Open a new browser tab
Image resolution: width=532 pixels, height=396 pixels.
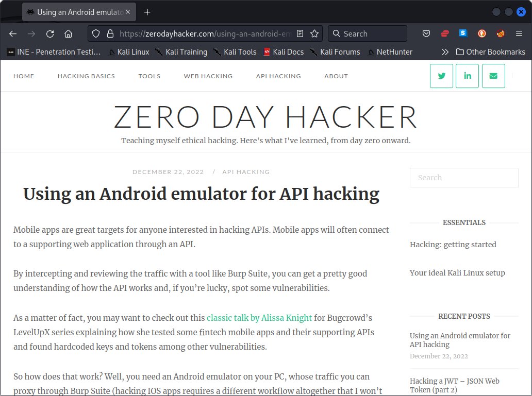pos(147,12)
